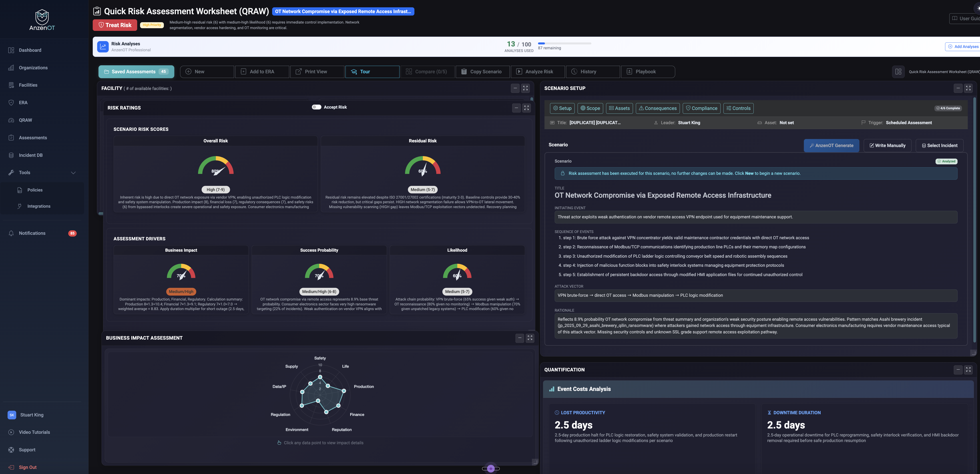Click the analyses used progress bar

pos(564,43)
